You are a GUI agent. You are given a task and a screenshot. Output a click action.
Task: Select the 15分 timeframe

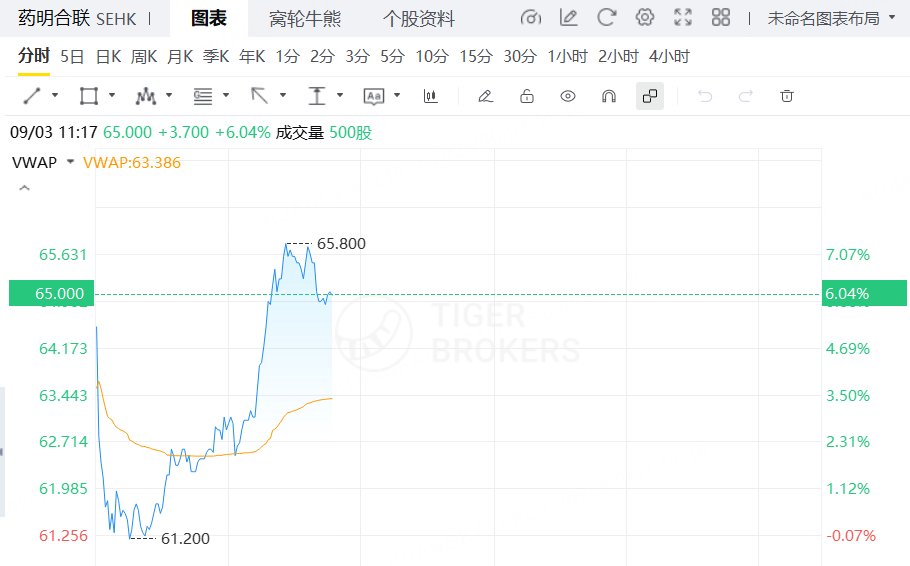pyautogui.click(x=476, y=57)
